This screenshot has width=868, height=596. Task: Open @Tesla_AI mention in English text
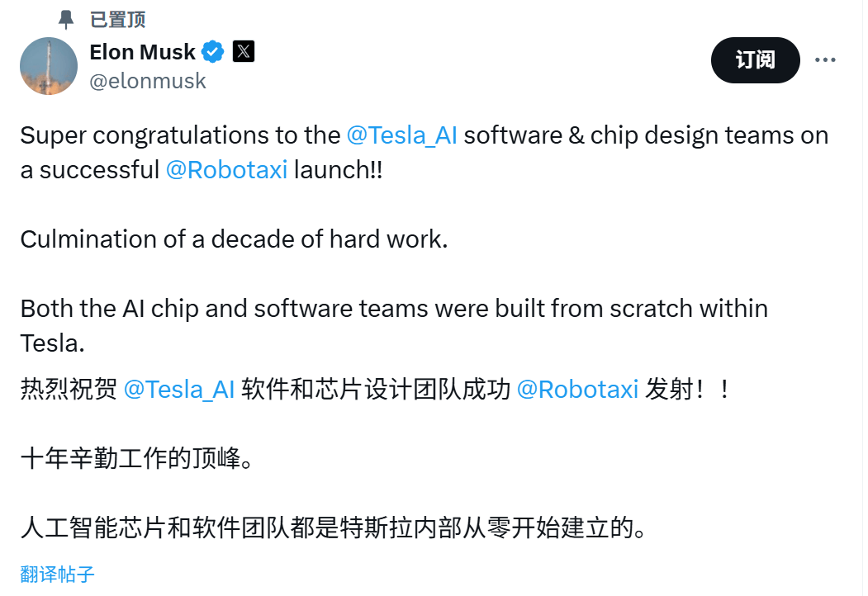pos(402,135)
